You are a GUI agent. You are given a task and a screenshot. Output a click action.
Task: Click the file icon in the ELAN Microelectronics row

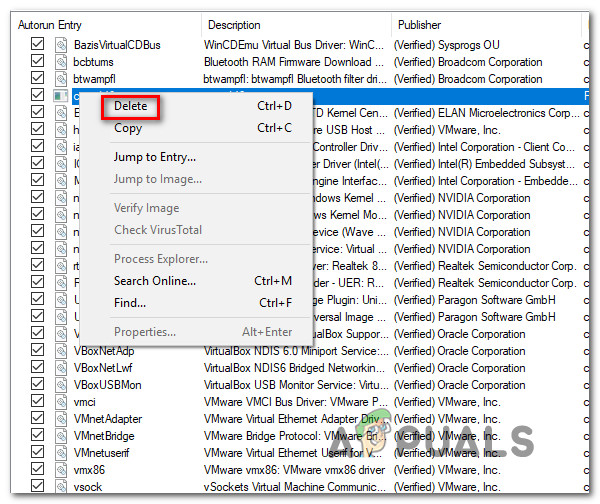[x=61, y=113]
